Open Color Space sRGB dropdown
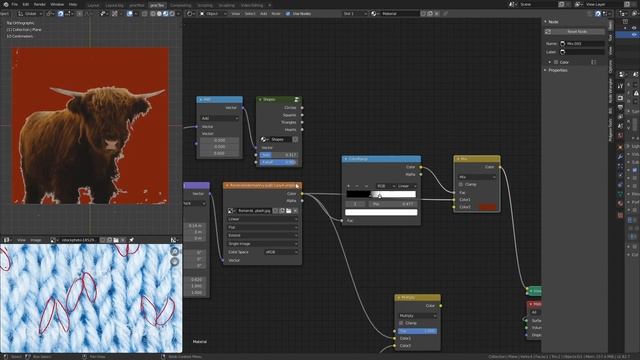 pos(281,252)
